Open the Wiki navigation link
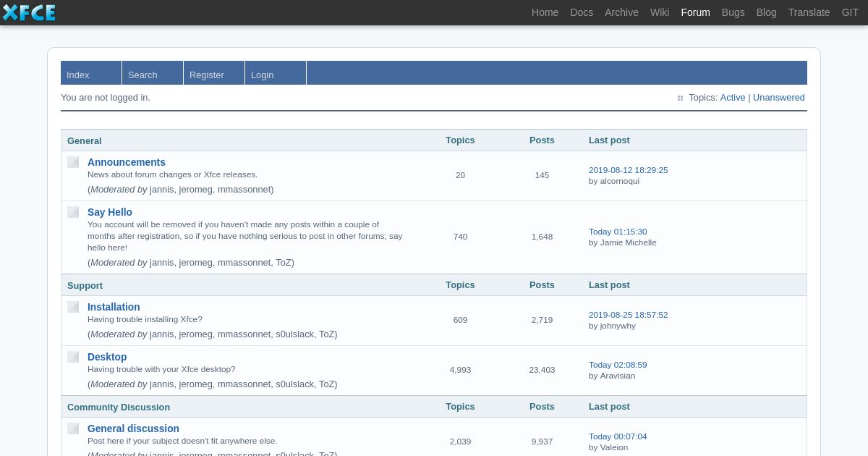 click(x=660, y=12)
